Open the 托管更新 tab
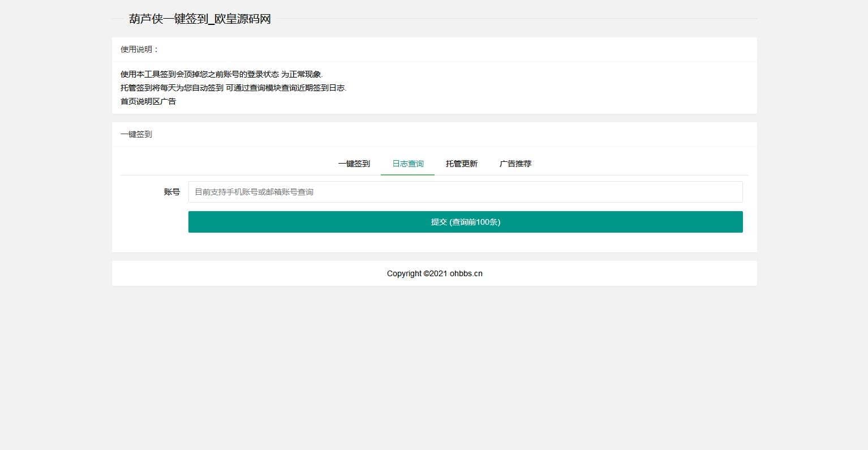The image size is (868, 450). click(461, 164)
